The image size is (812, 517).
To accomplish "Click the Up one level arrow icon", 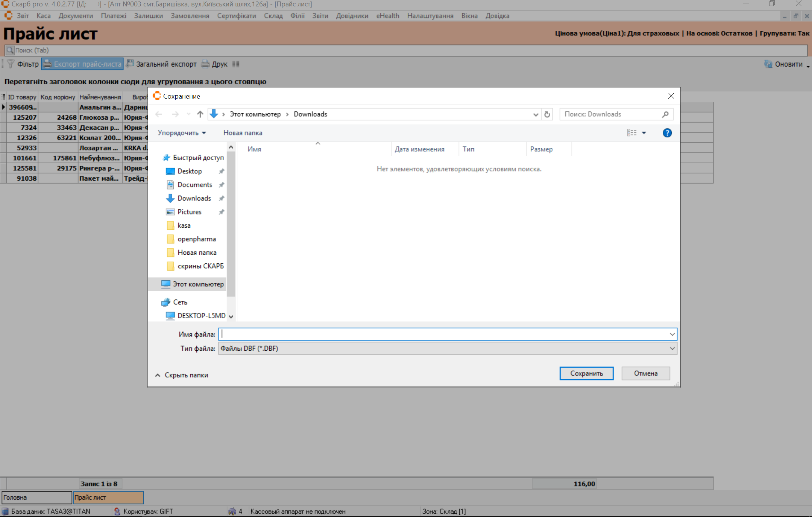I will [x=200, y=114].
